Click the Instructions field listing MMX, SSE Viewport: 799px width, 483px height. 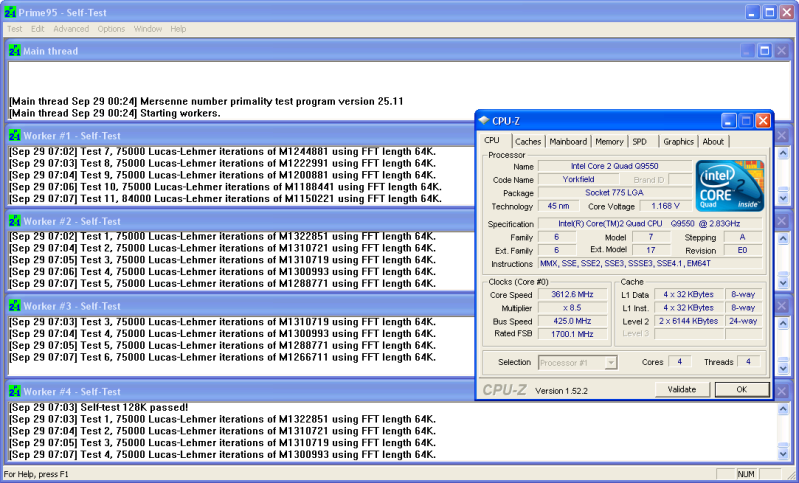point(650,263)
